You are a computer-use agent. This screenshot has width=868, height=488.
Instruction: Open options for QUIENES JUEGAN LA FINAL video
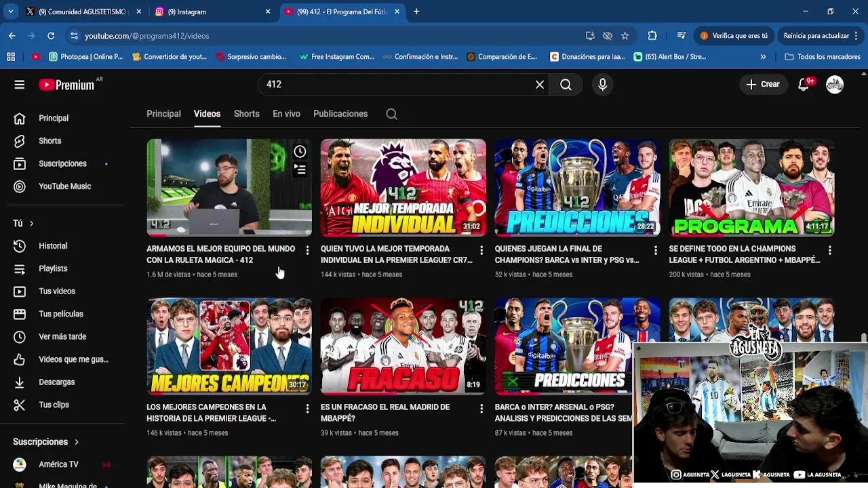656,251
